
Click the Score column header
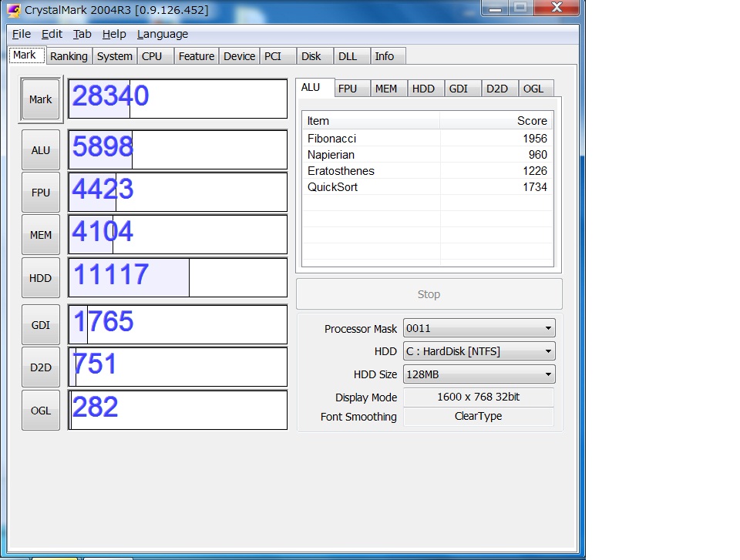pyautogui.click(x=496, y=121)
